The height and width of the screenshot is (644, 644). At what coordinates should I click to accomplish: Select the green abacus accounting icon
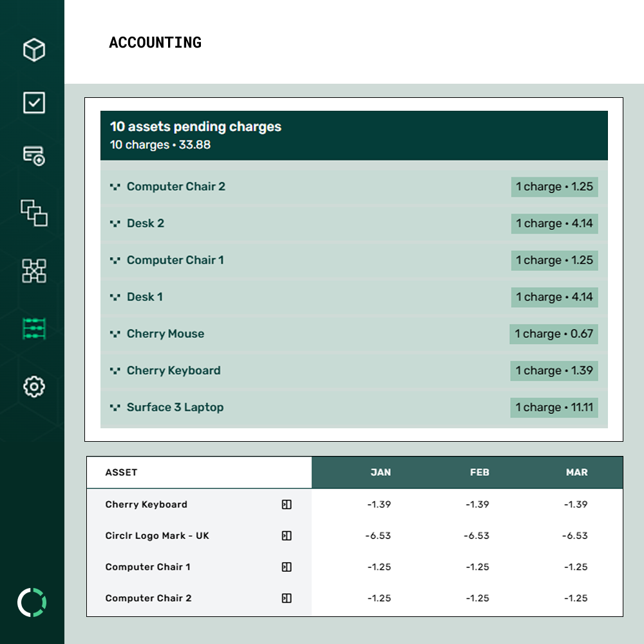click(34, 328)
